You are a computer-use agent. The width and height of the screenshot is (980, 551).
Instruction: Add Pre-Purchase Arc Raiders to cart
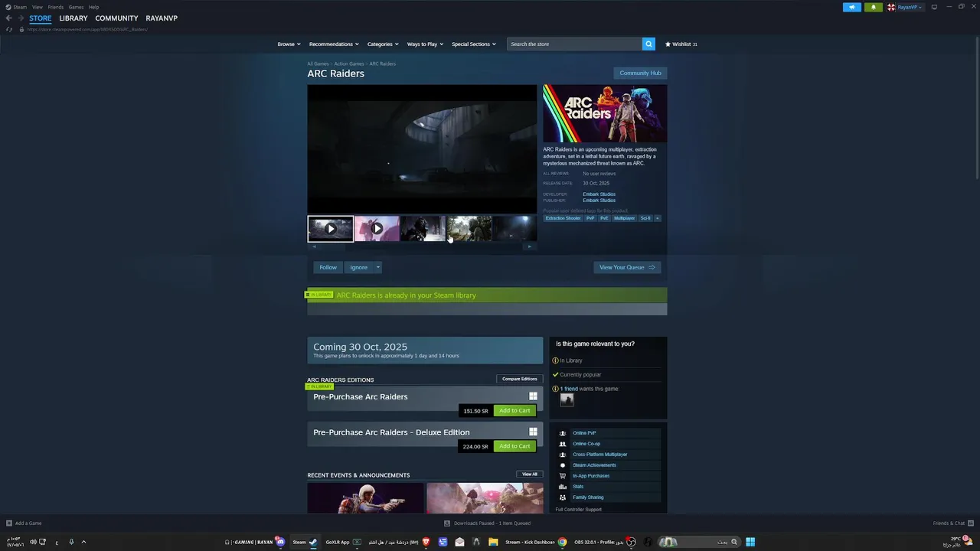[514, 411]
